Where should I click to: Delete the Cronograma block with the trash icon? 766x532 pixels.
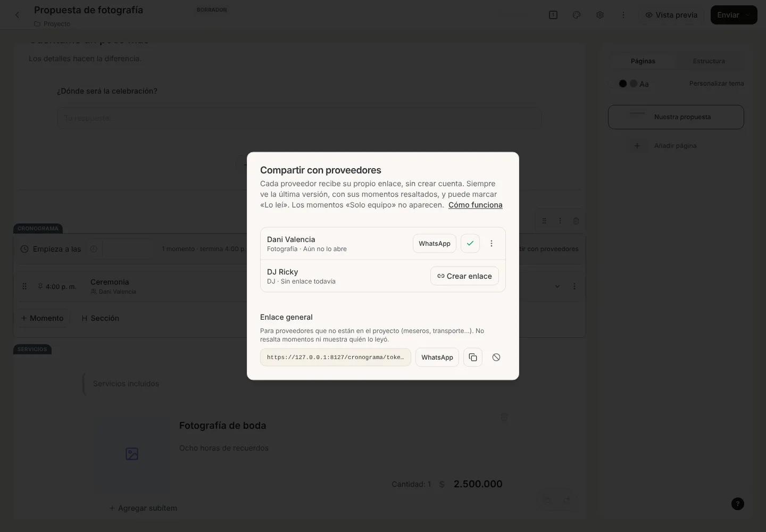(x=576, y=221)
